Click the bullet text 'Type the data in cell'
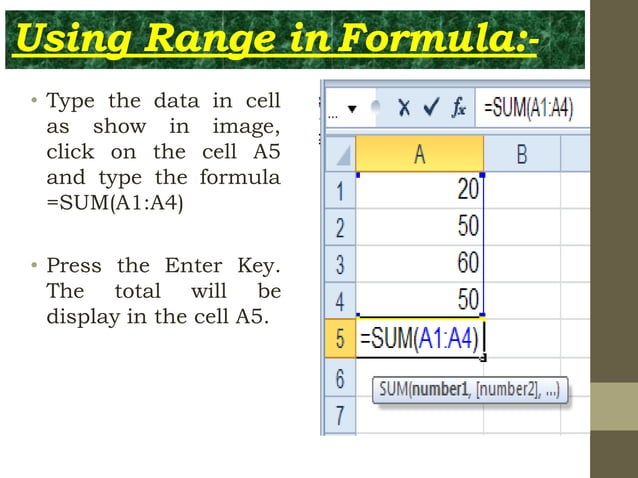 coord(163,100)
